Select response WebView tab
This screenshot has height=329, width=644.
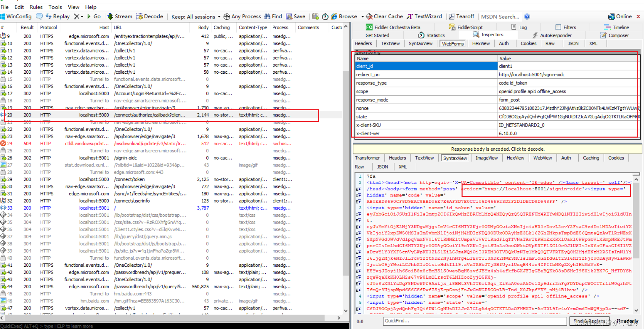tap(542, 158)
